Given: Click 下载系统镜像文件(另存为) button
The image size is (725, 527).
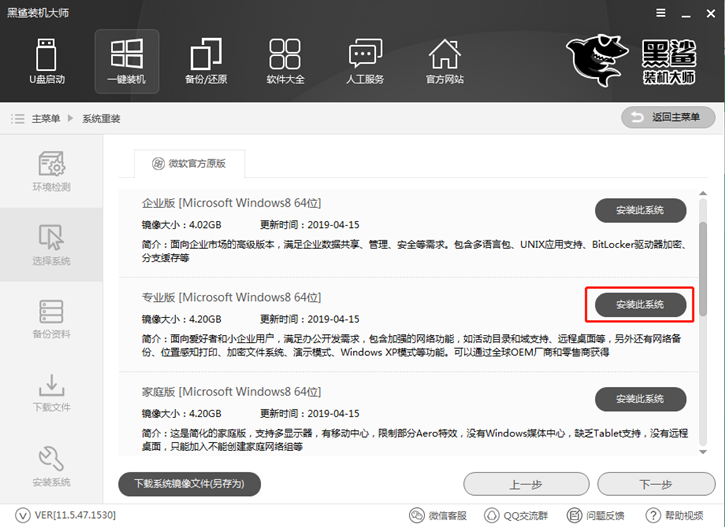Looking at the screenshot, I should 189,484.
